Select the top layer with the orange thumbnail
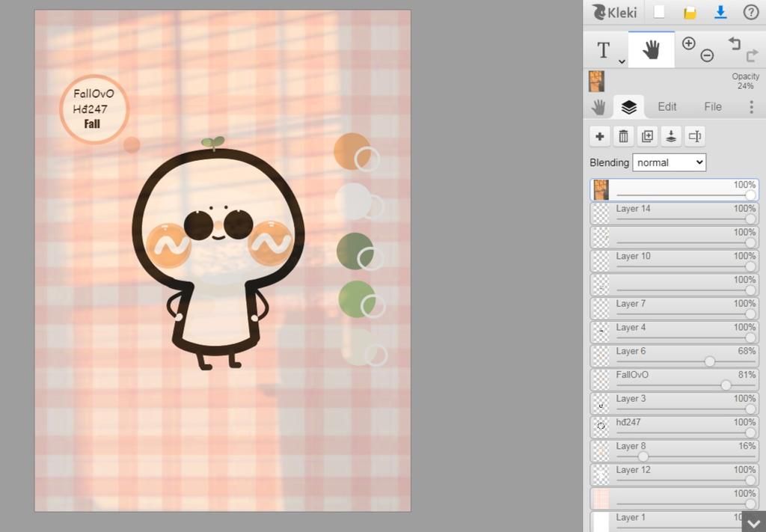The image size is (766, 532). click(674, 190)
